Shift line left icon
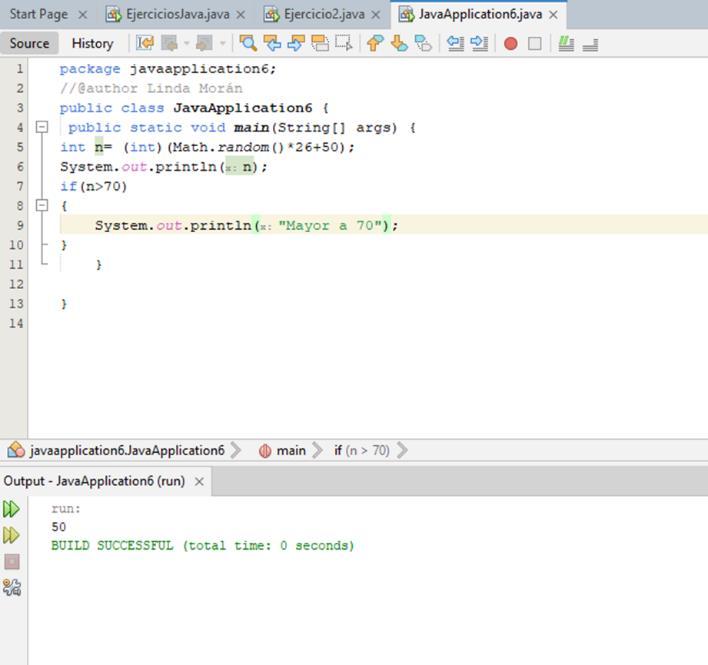Viewport: 708px width, 665px height. click(455, 43)
